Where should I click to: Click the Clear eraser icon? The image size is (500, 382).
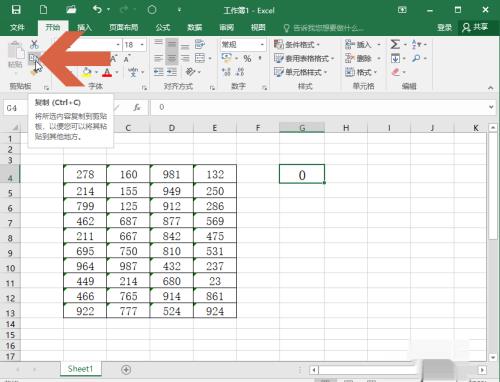point(395,72)
